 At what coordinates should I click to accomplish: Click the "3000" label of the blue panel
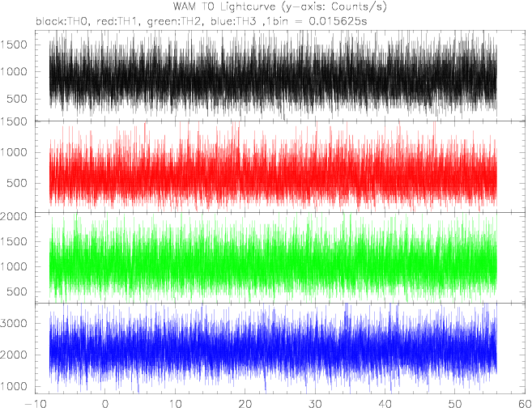click(x=14, y=323)
